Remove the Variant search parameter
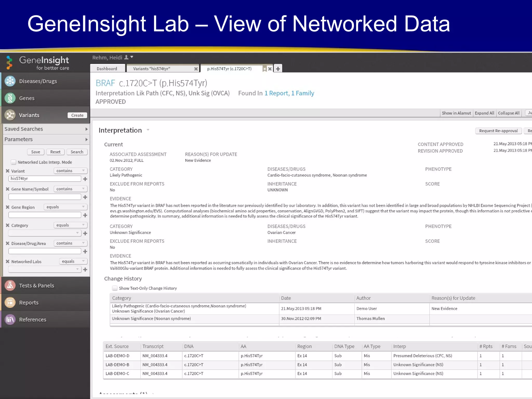 8,171
